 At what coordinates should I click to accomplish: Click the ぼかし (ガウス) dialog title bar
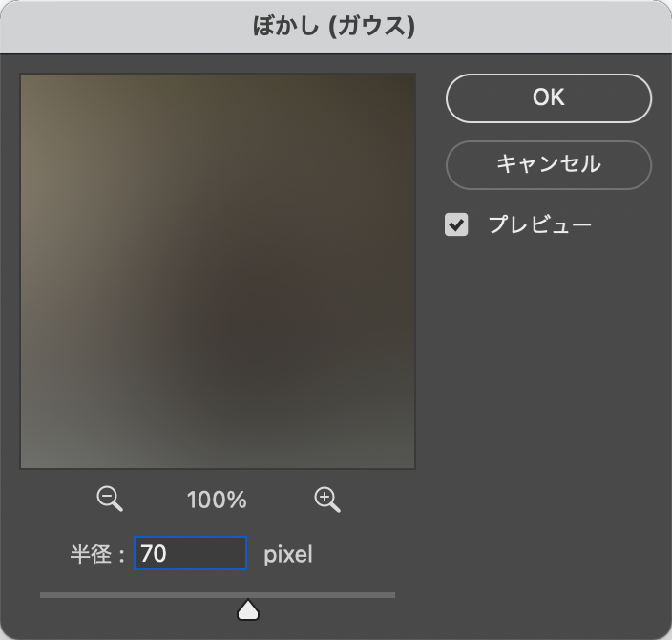coord(336,25)
